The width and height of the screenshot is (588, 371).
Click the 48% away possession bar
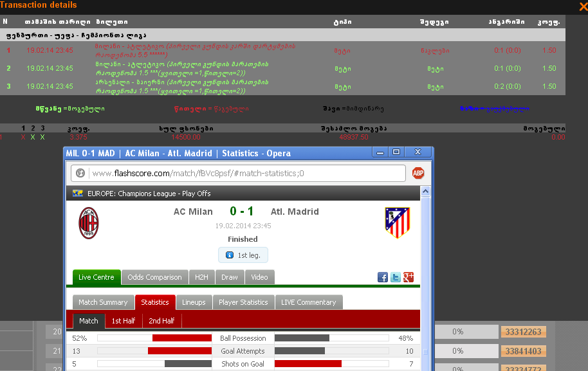pyautogui.click(x=302, y=338)
